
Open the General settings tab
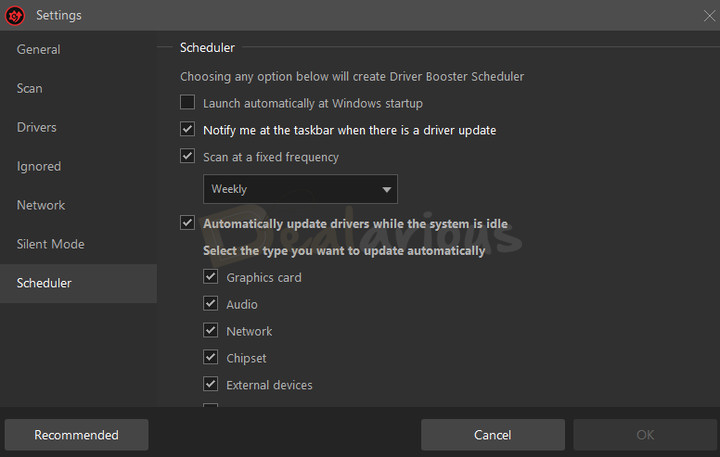point(38,49)
